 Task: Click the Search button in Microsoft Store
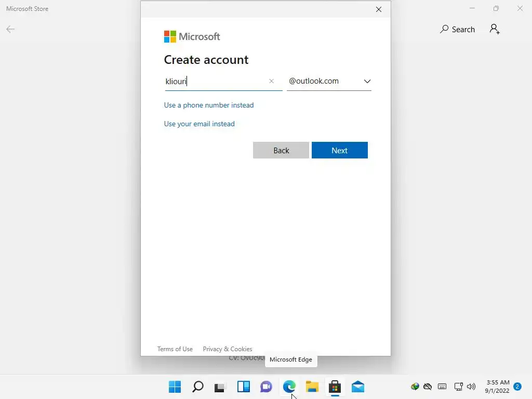(x=457, y=30)
